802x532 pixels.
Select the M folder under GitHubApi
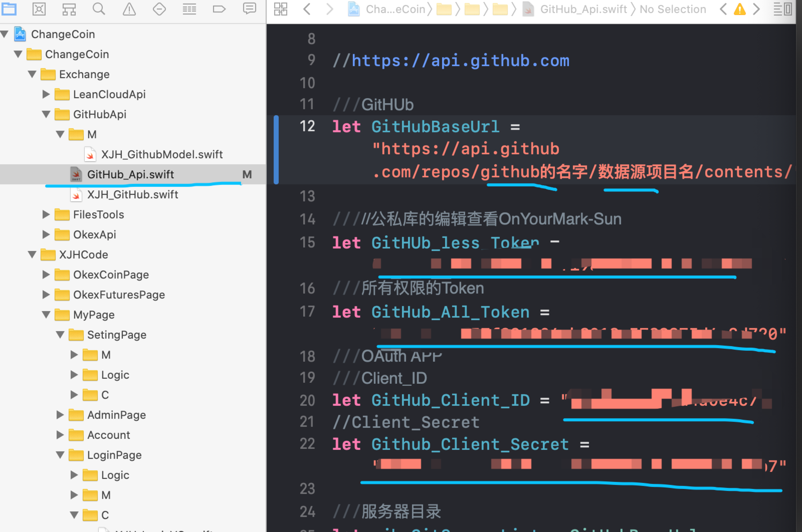coord(83,134)
